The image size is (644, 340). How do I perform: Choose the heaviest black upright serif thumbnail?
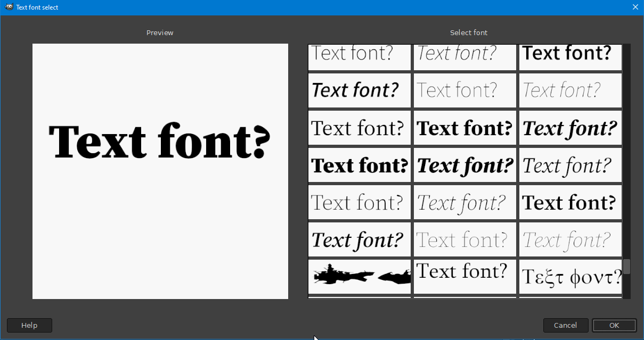click(360, 164)
